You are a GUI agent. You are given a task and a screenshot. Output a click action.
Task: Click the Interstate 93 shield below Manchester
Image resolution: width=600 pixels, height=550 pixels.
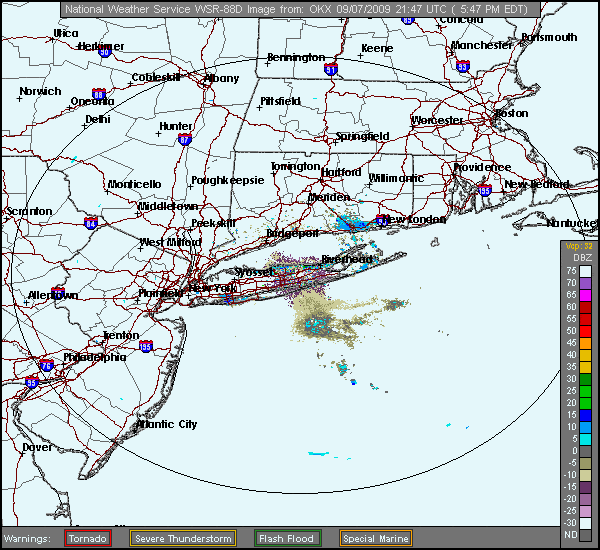click(463, 67)
